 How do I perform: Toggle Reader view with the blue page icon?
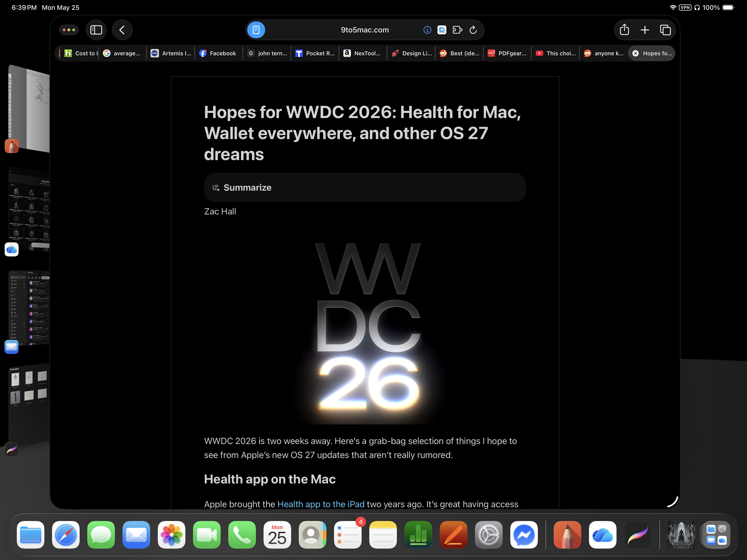256,30
